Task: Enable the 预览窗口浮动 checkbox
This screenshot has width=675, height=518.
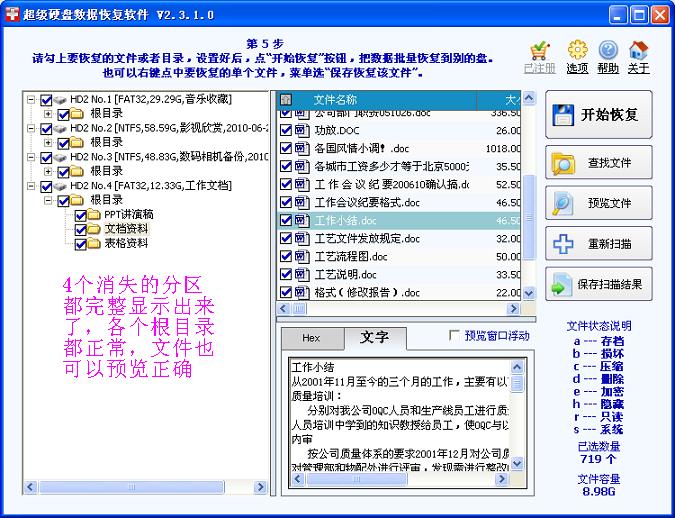Action: tap(454, 335)
